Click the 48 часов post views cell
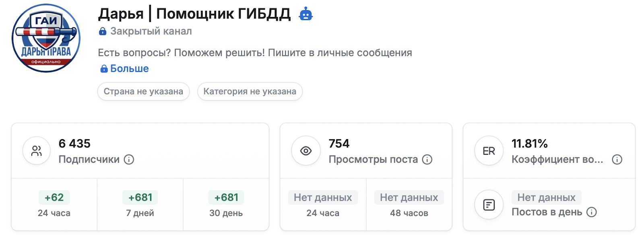Viewport: 644px width, 237px height. coord(409,204)
